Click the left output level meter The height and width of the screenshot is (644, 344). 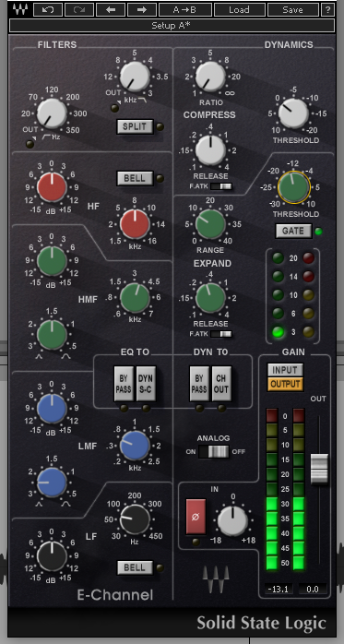pyautogui.click(x=272, y=489)
